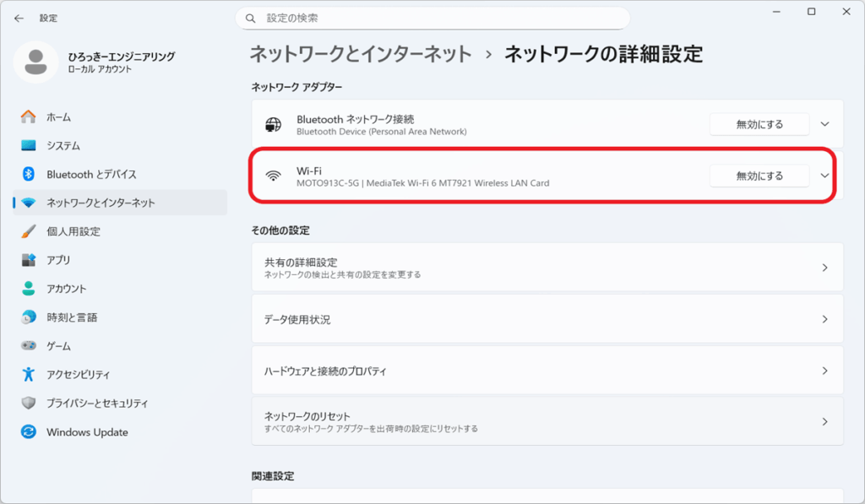The width and height of the screenshot is (865, 504).
Task: Click the user profile avatar
Action: coord(35,62)
